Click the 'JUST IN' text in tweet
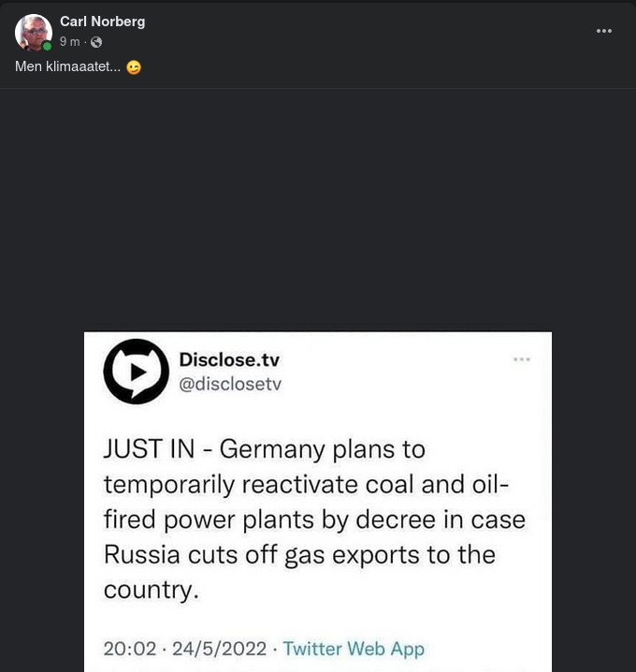The width and height of the screenshot is (636, 672). (x=149, y=449)
